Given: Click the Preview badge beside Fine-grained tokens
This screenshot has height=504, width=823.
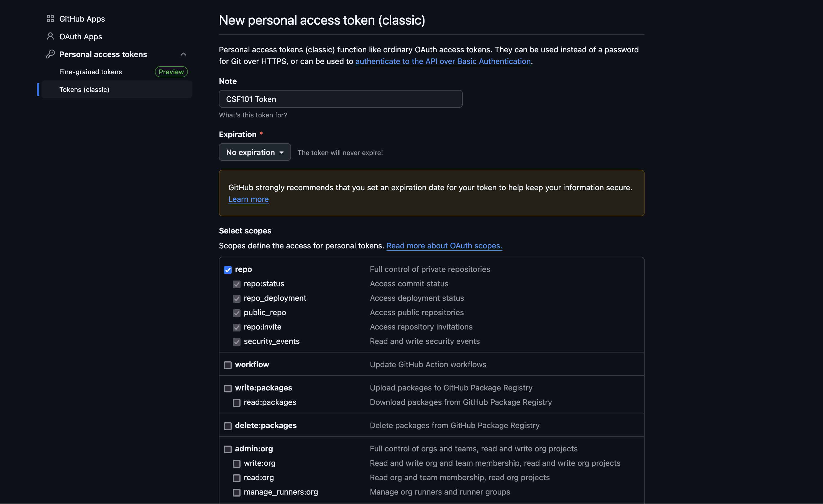Looking at the screenshot, I should click(171, 72).
